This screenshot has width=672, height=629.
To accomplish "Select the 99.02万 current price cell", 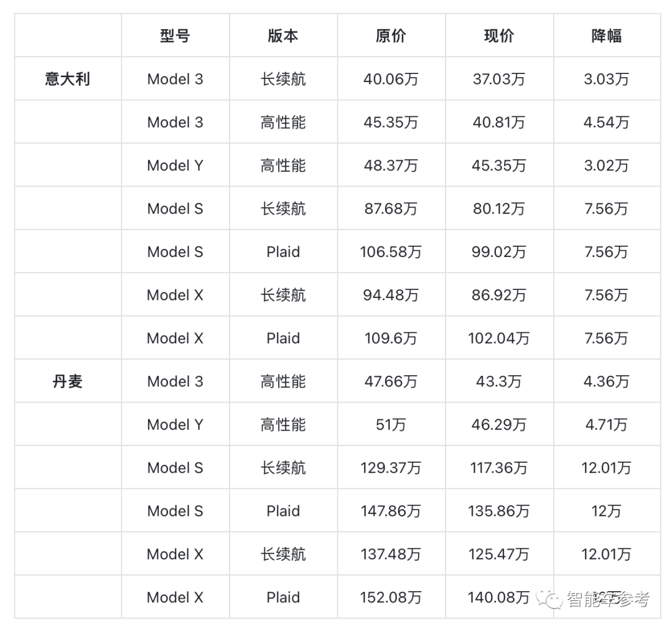I will (x=499, y=252).
